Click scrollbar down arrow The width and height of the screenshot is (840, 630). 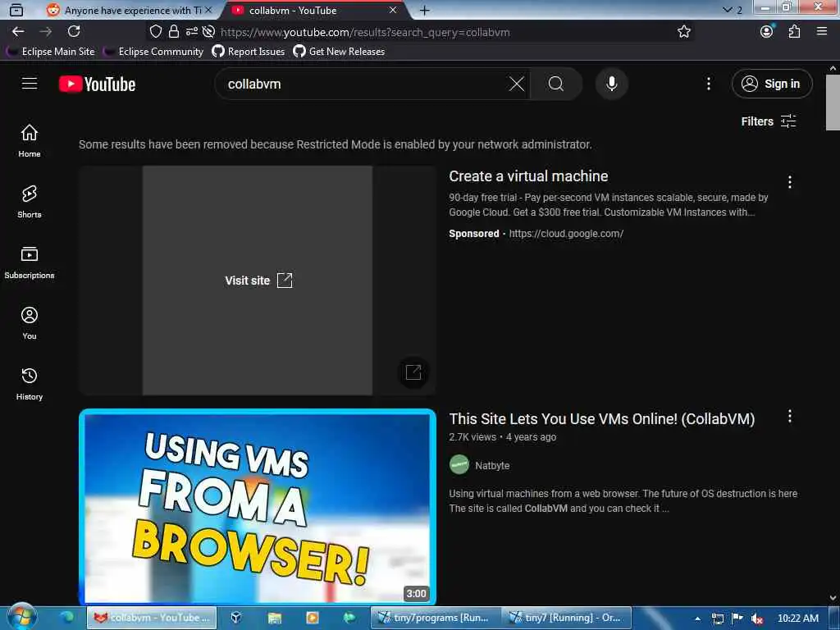pyautogui.click(x=833, y=597)
